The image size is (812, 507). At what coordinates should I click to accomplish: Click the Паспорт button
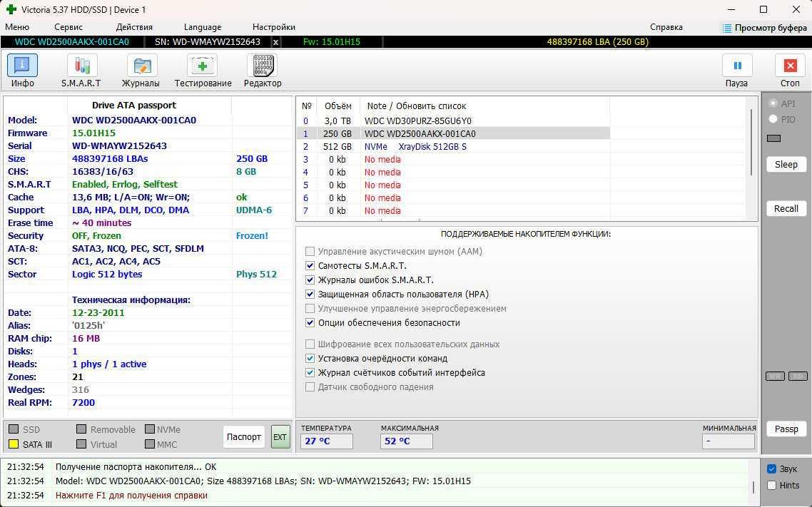tap(244, 437)
